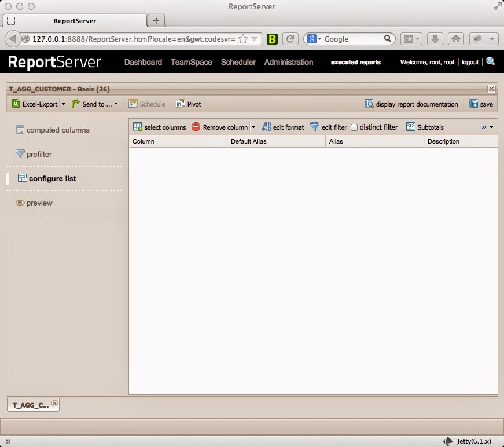Open the Dashboard menu
Screen dimensions: 504x447
(x=143, y=62)
